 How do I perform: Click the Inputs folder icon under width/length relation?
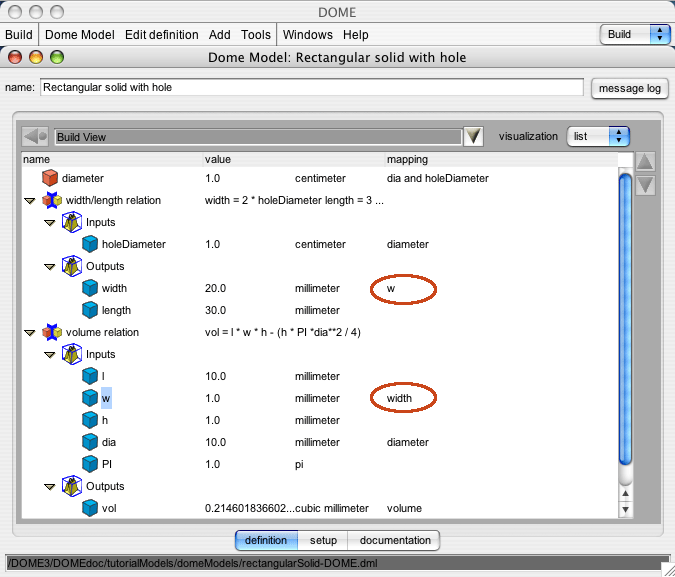coord(72,222)
